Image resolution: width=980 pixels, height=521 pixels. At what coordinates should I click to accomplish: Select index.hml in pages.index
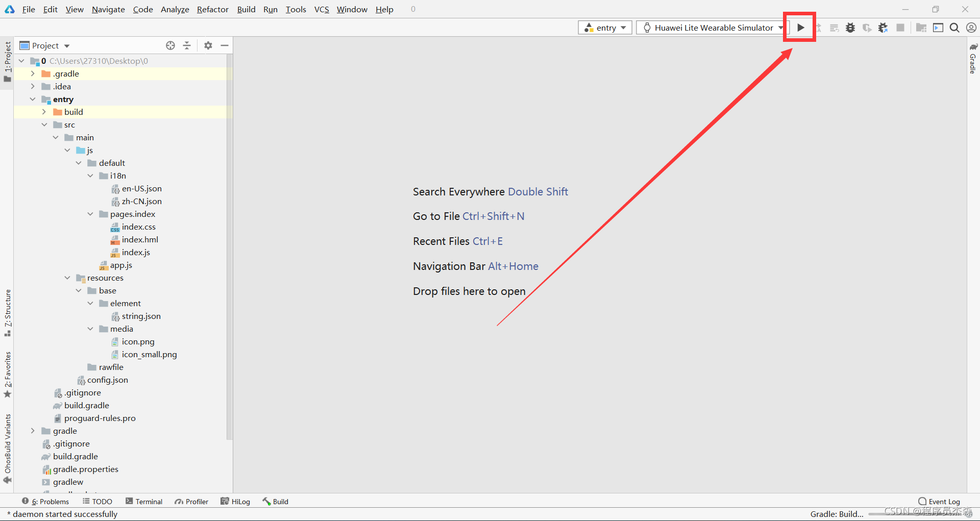tap(140, 239)
